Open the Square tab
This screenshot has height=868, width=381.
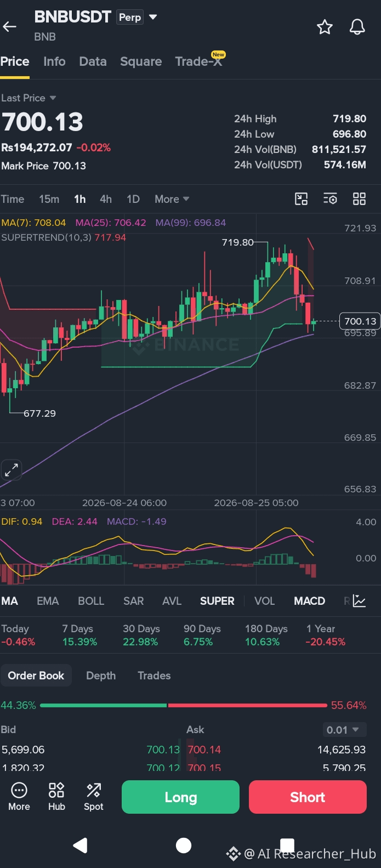[x=141, y=61]
